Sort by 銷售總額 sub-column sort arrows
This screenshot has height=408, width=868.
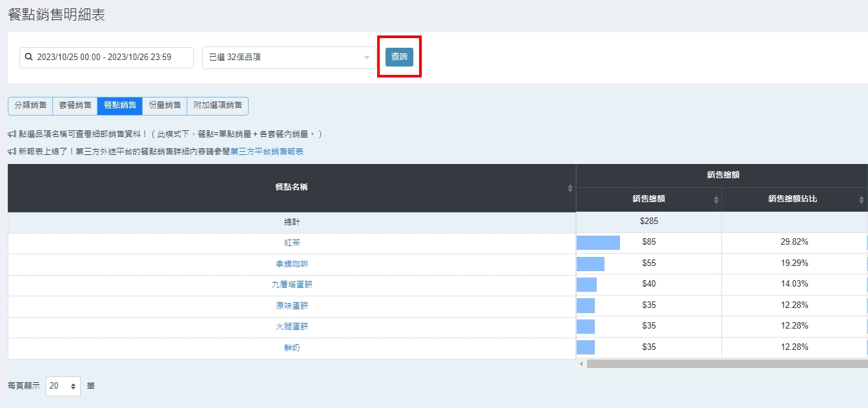(716, 199)
